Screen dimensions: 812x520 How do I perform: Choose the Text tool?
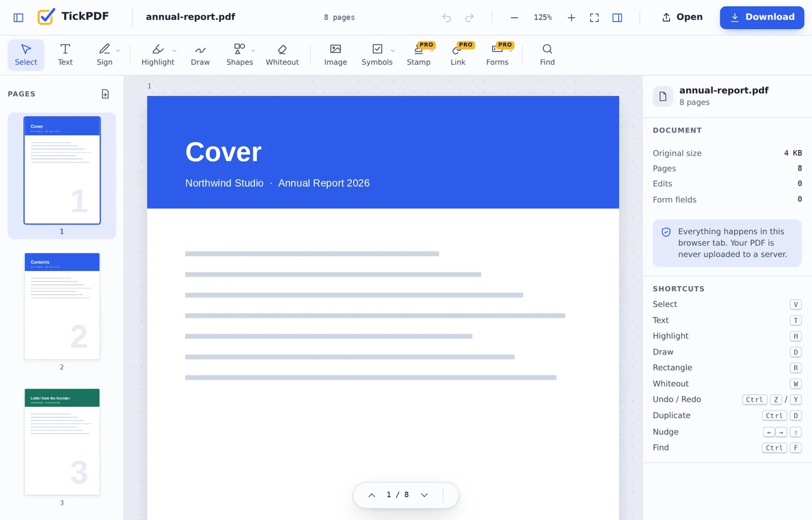(x=65, y=55)
